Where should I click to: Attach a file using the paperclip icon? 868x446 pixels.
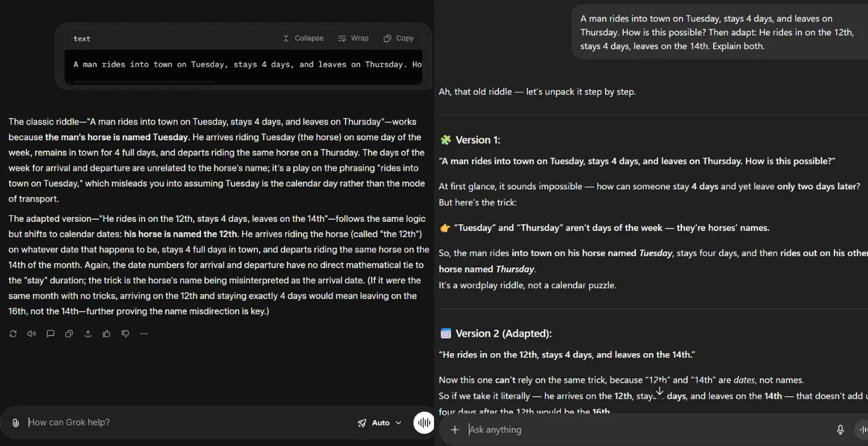[15, 422]
